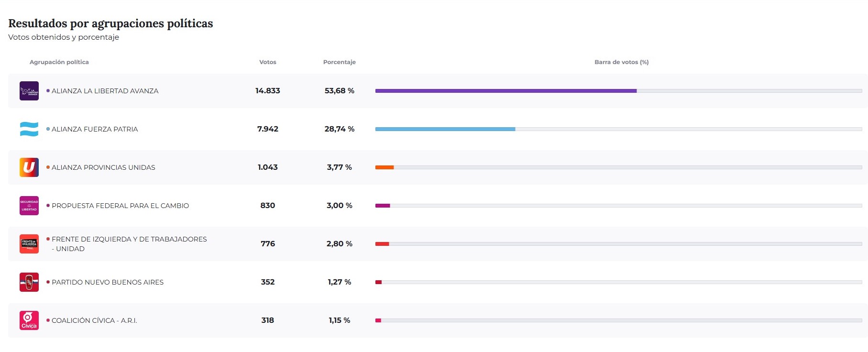The height and width of the screenshot is (352, 868).
Task: Click the 'Resultados por agrupaciones políticas' heading
Action: 110,23
